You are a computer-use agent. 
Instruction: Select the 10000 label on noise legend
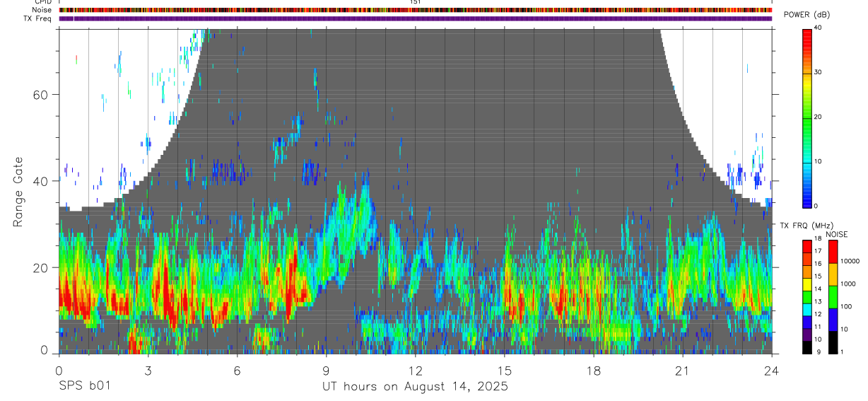[x=849, y=261]
